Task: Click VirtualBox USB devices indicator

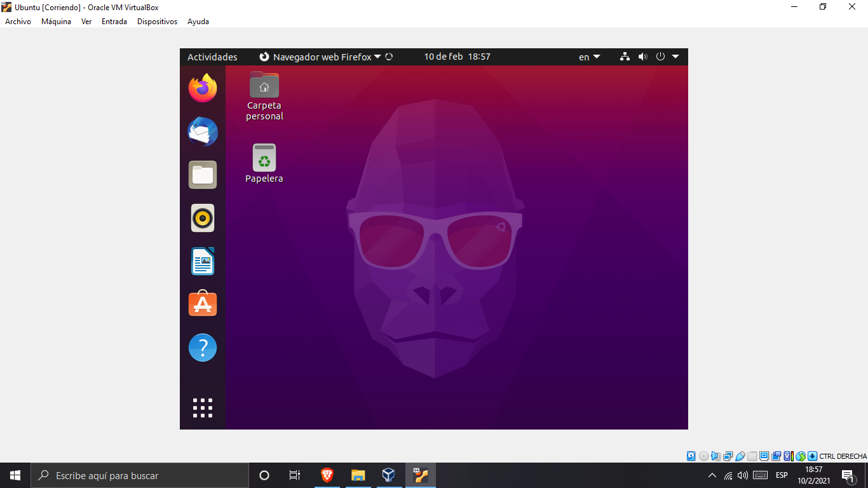Action: 740,456
